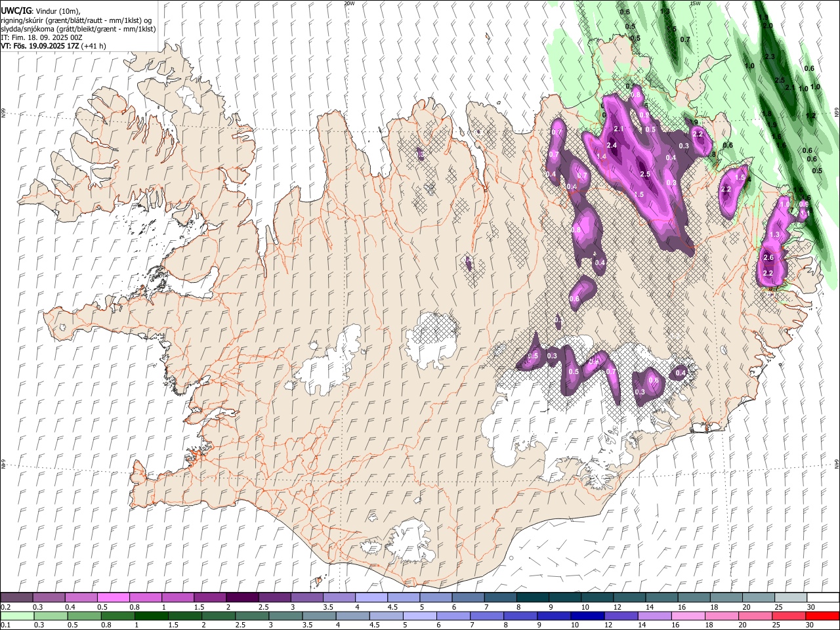840x630 pixels.
Task: Click the 1.4 snowfall value on the map
Action: coord(602,156)
